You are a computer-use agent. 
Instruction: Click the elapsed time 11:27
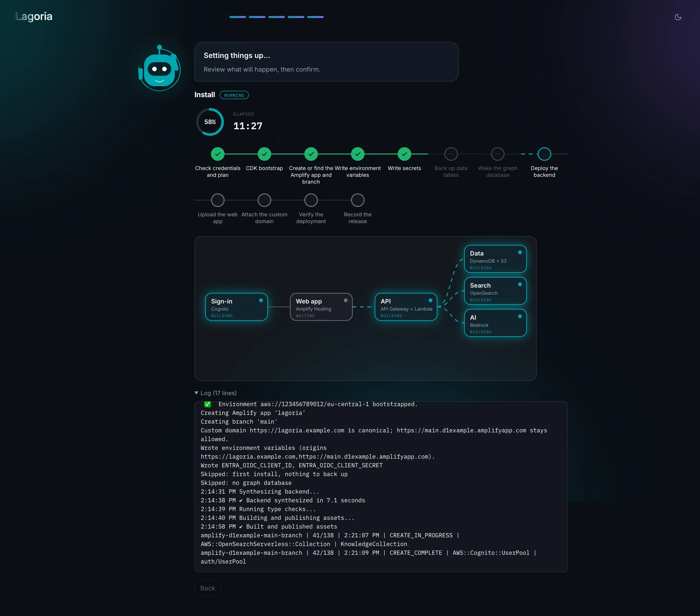[x=248, y=126]
